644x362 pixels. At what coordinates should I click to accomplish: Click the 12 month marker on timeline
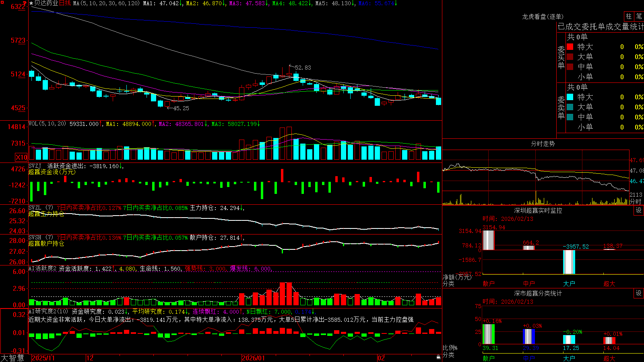(90, 358)
